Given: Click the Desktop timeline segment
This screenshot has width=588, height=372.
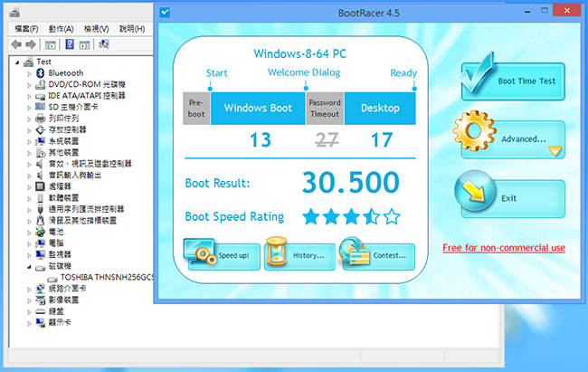Looking at the screenshot, I should (x=380, y=108).
